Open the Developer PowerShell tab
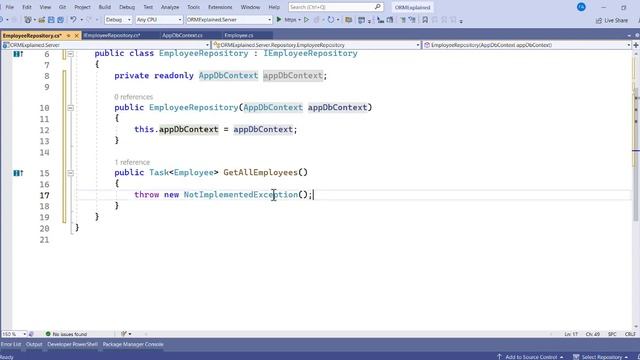 coord(73,344)
